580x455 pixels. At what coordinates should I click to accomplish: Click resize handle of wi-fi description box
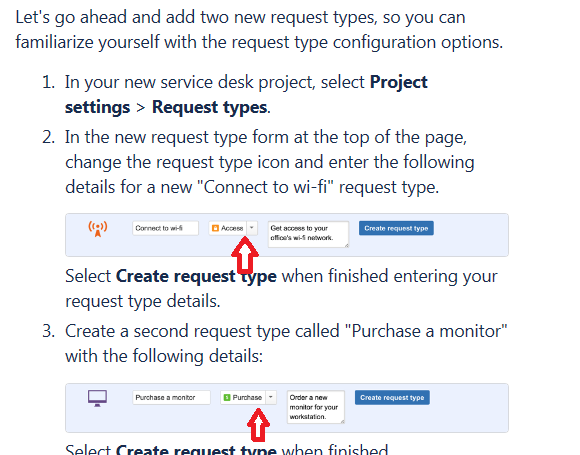tap(346, 245)
